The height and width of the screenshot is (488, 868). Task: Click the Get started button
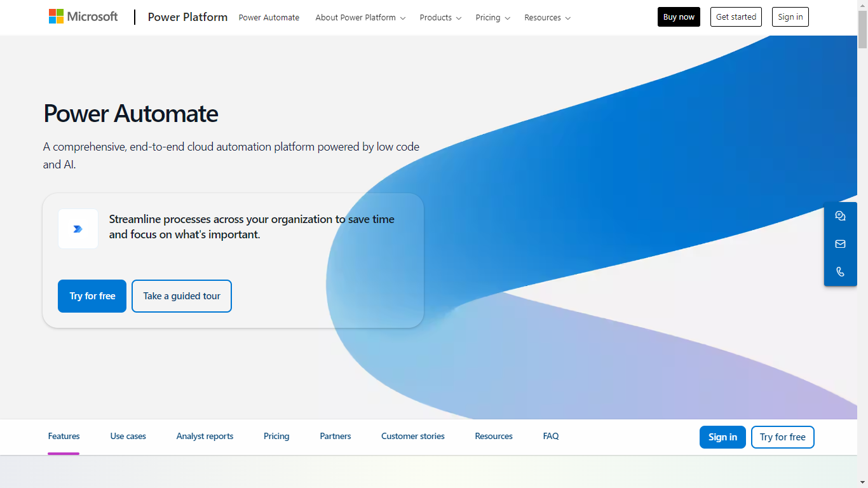736,17
